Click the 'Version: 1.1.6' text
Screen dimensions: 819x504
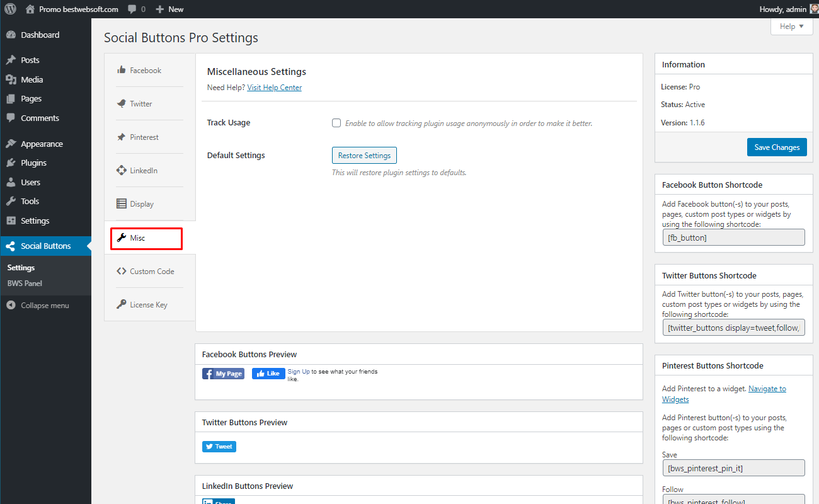pyautogui.click(x=682, y=123)
